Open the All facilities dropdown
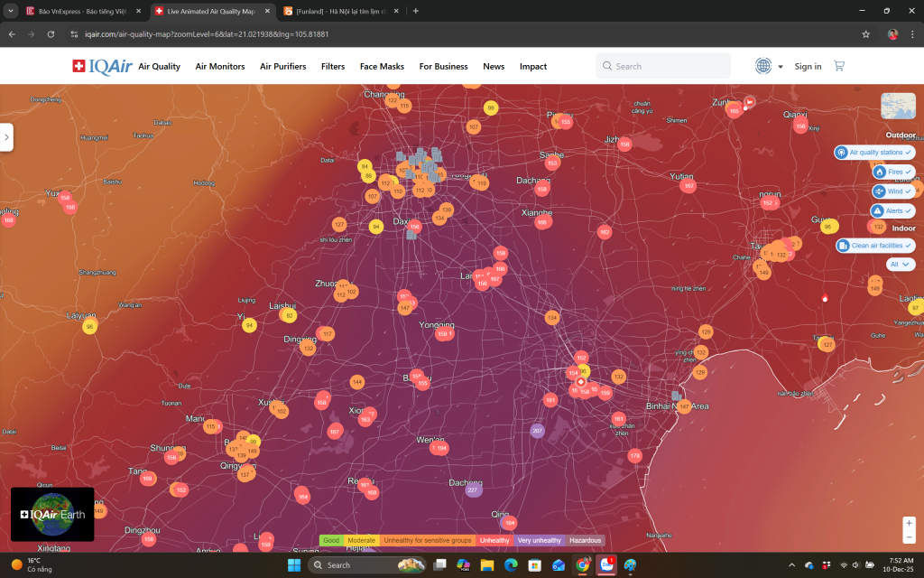This screenshot has width=924, height=578. (x=900, y=263)
